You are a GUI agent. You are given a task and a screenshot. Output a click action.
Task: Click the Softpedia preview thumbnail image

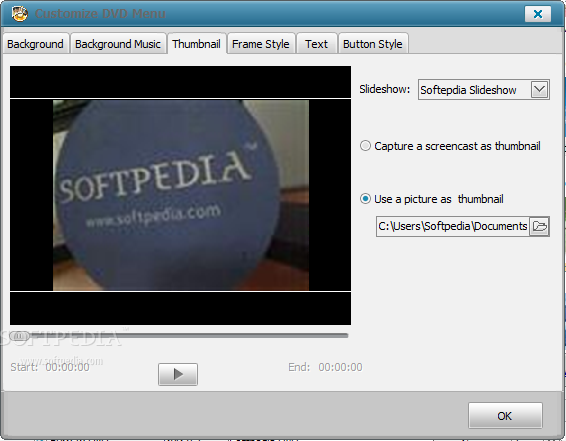coord(181,195)
